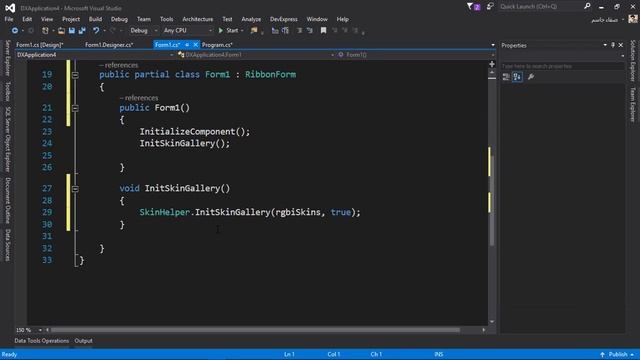Open the Build menu
Screen dimensions: 640x360
pos(95,19)
